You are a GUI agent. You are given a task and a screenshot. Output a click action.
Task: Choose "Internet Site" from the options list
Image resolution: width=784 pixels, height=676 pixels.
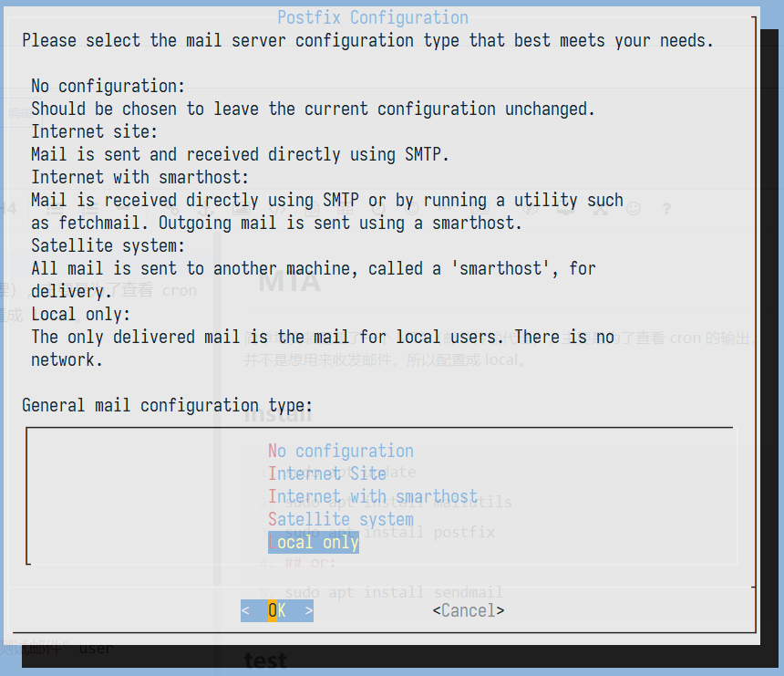pos(327,473)
